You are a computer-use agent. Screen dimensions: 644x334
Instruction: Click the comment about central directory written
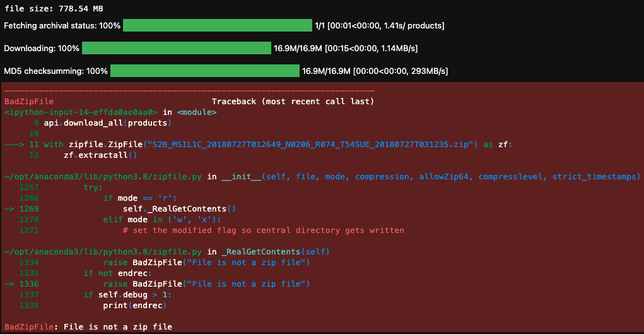click(263, 230)
